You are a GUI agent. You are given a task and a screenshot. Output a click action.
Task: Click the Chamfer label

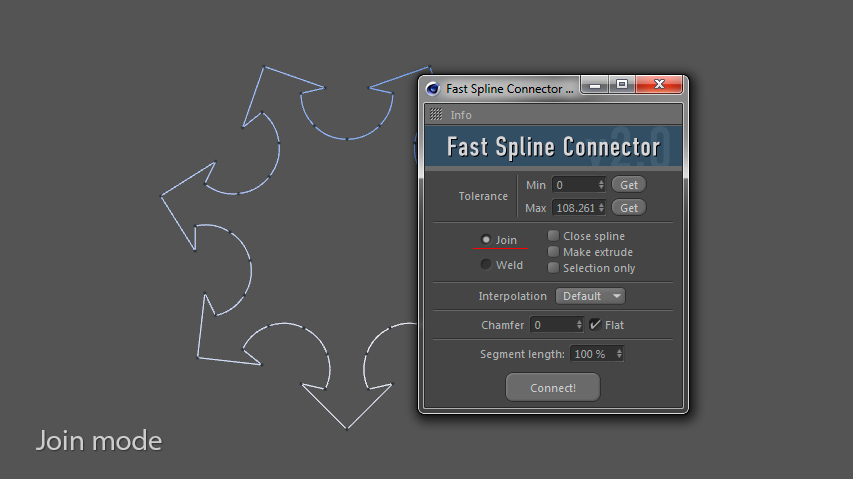(x=502, y=325)
